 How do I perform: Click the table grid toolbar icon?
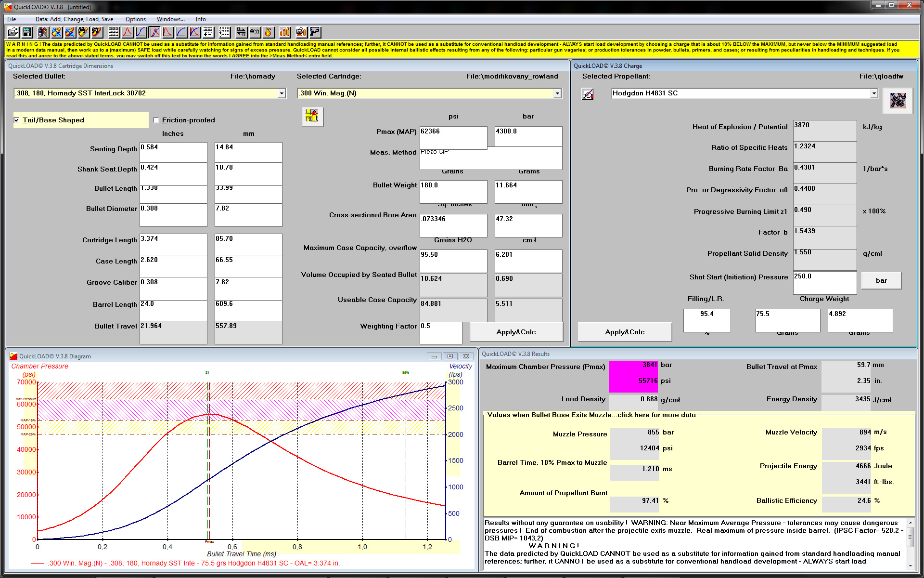[114, 32]
